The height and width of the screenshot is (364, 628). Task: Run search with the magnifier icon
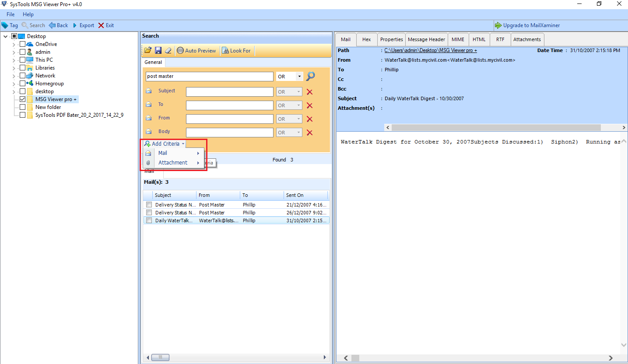point(310,76)
